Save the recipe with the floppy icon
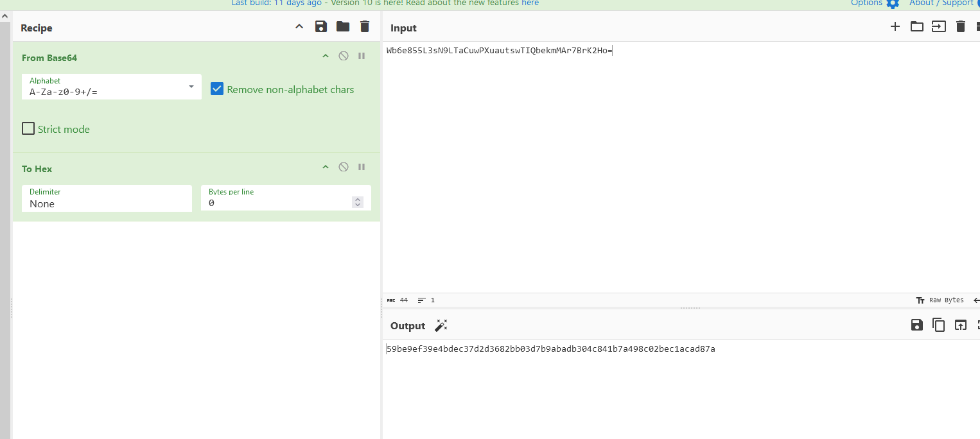The image size is (980, 439). 321,26
